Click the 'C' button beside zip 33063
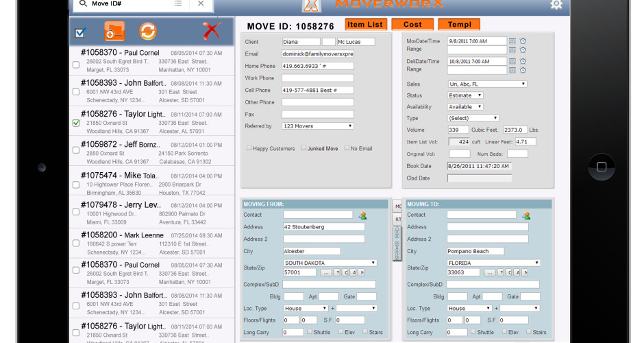The height and width of the screenshot is (343, 644). tap(509, 272)
